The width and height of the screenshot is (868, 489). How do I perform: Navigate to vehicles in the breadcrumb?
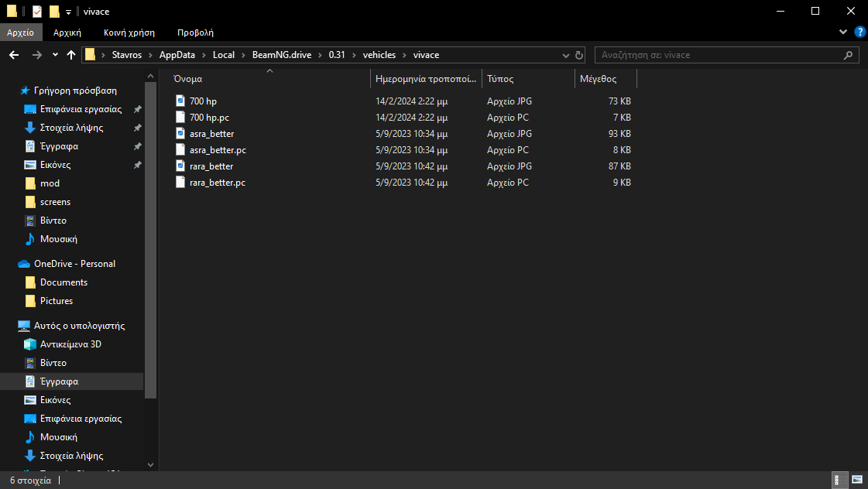(x=379, y=55)
